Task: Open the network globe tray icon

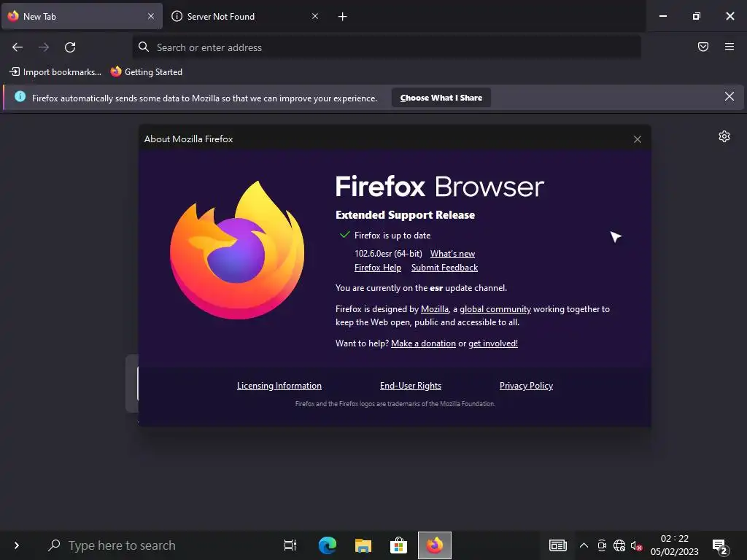Action: pyautogui.click(x=619, y=545)
